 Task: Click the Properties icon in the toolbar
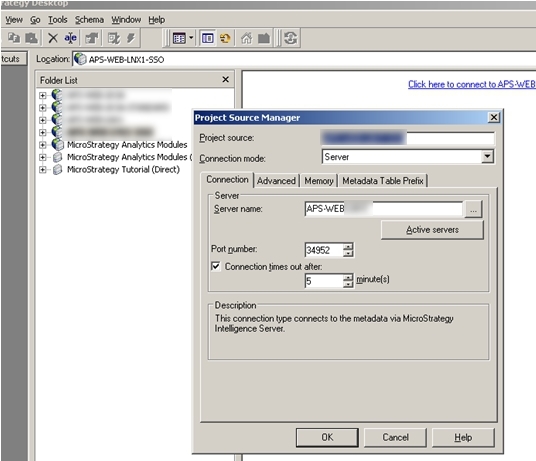coord(92,38)
